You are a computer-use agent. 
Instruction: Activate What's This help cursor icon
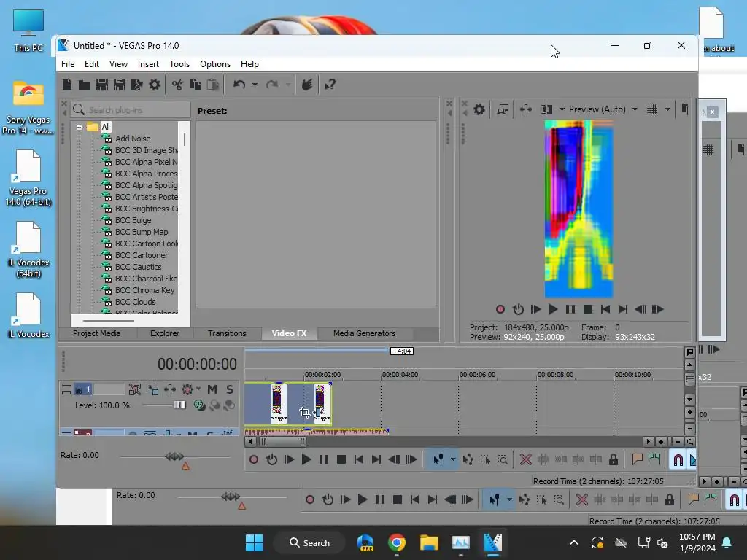point(330,85)
